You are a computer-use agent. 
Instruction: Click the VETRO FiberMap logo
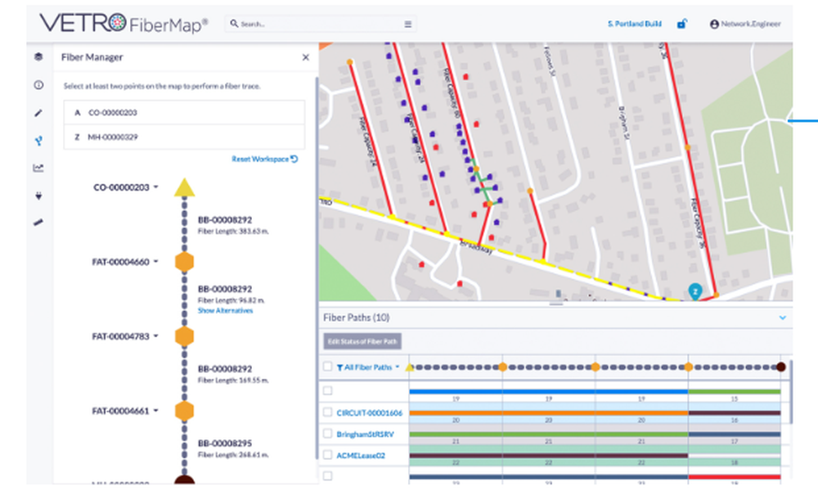click(x=124, y=24)
